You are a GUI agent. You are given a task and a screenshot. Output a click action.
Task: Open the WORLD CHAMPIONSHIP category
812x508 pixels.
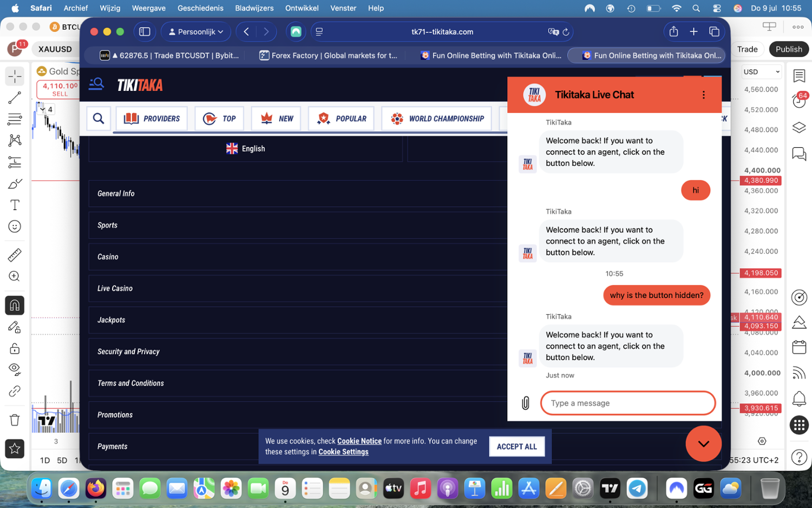[x=437, y=119]
